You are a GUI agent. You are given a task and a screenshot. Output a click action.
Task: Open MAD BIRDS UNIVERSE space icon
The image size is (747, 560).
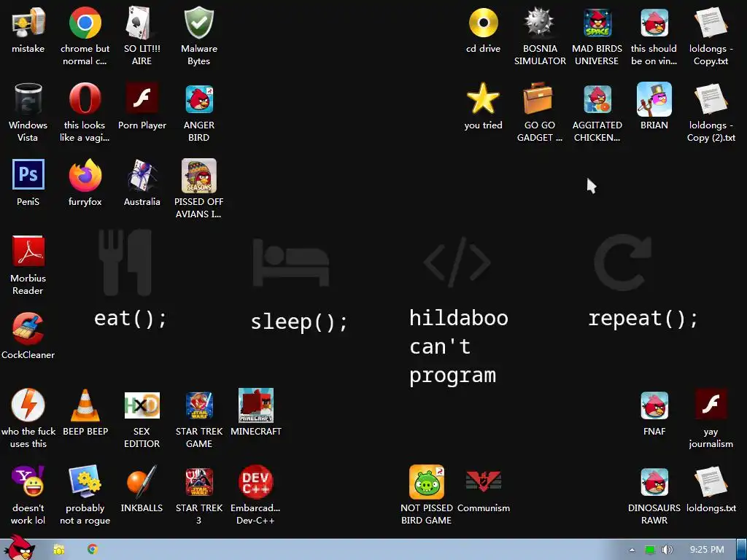(597, 23)
